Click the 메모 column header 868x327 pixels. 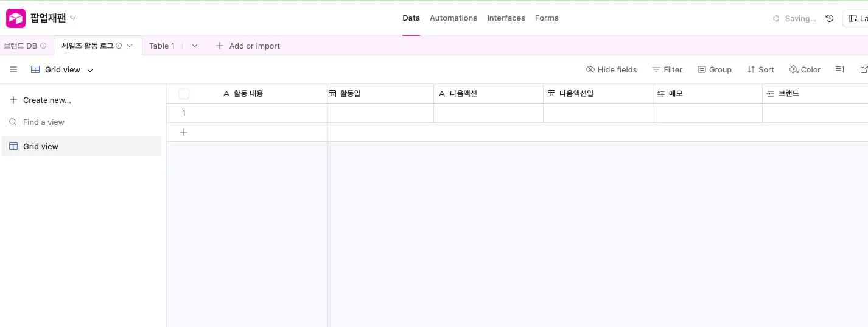(707, 94)
